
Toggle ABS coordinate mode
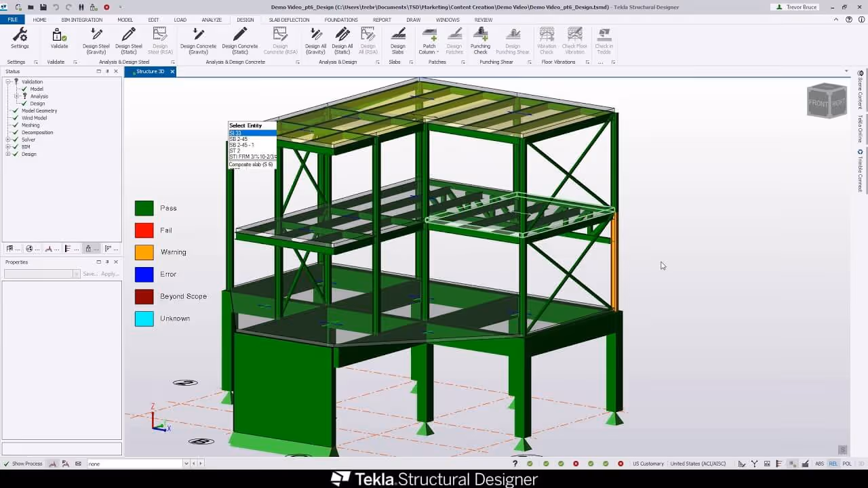pos(820,464)
